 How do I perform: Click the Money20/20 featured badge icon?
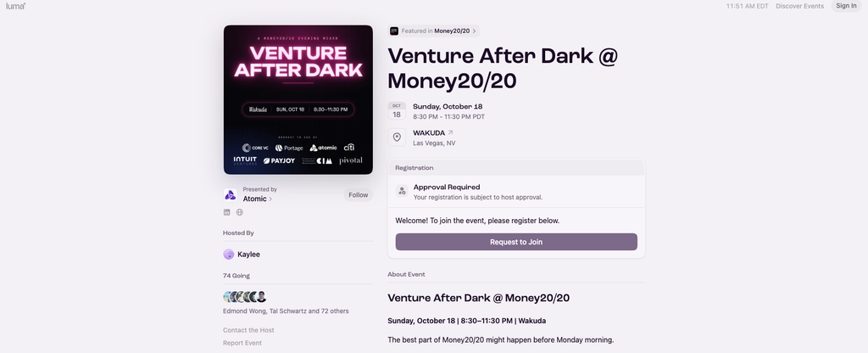pos(394,31)
